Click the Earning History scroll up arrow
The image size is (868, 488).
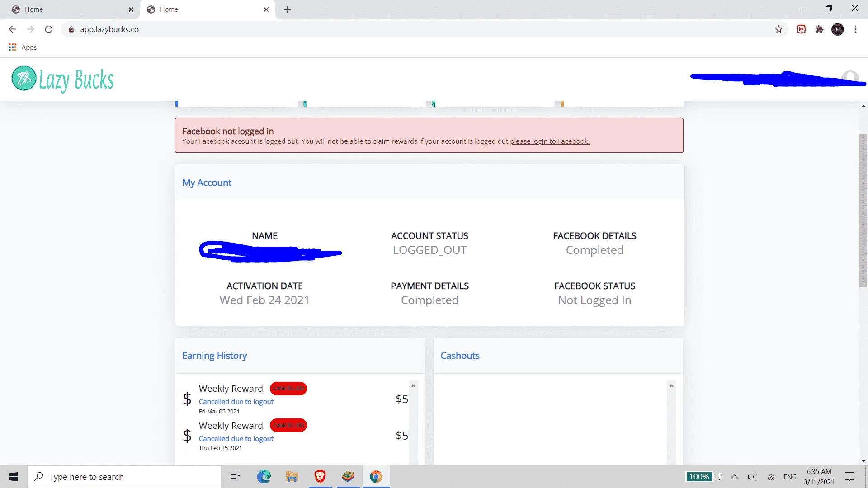pyautogui.click(x=413, y=385)
